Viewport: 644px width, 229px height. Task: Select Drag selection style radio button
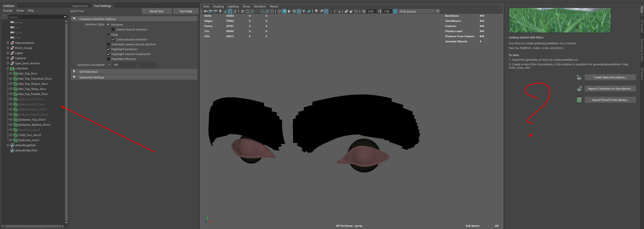(108, 34)
